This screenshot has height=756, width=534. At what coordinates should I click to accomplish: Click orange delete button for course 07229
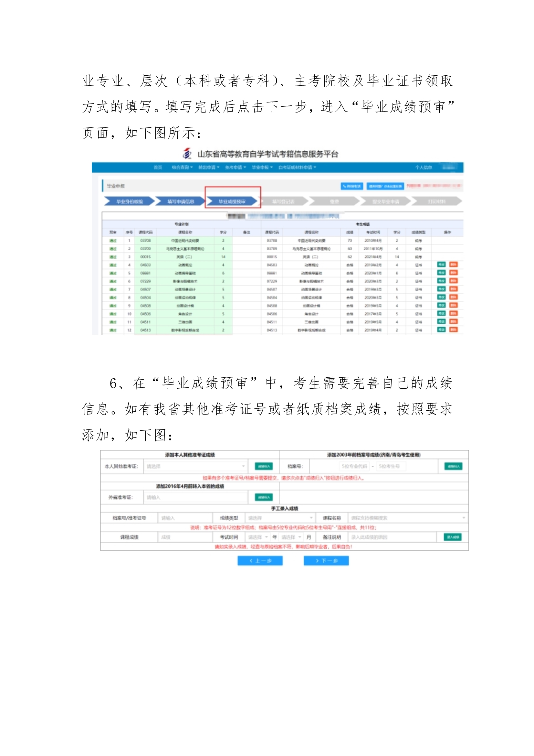pos(453,281)
